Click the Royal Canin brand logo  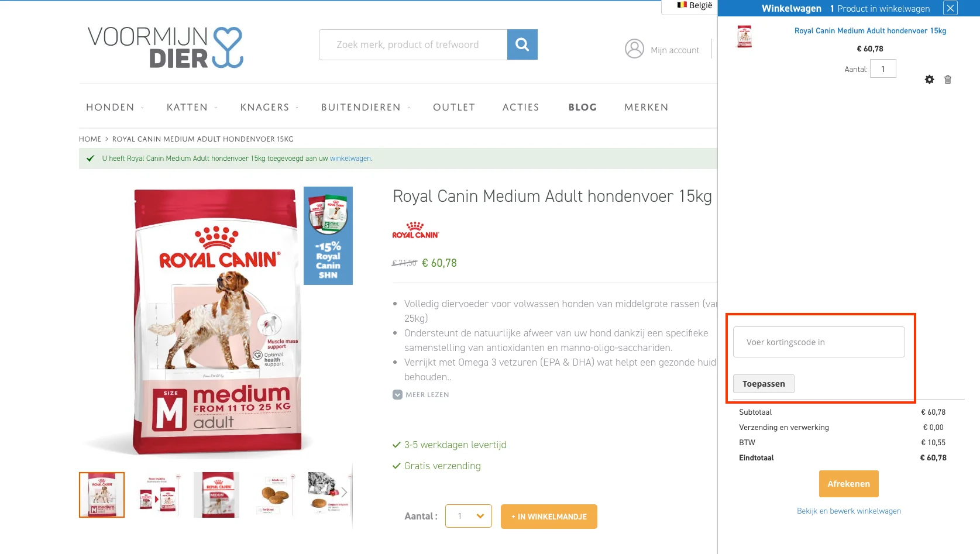(415, 230)
